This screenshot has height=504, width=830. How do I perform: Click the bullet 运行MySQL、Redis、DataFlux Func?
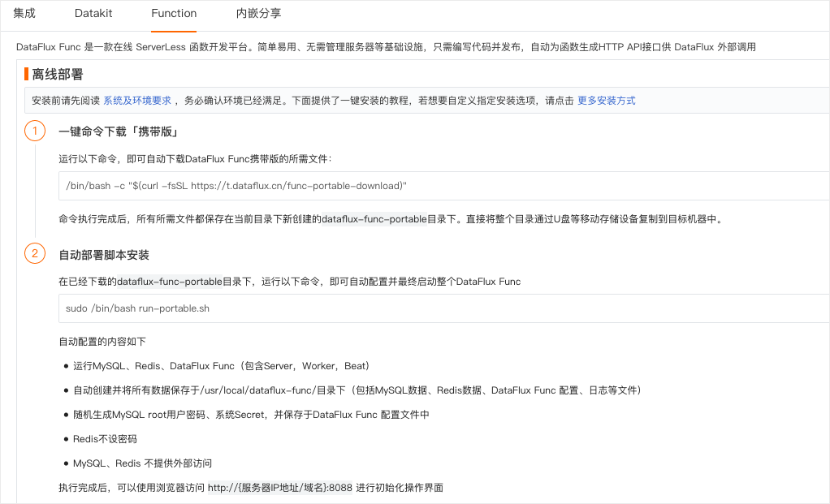click(x=221, y=366)
